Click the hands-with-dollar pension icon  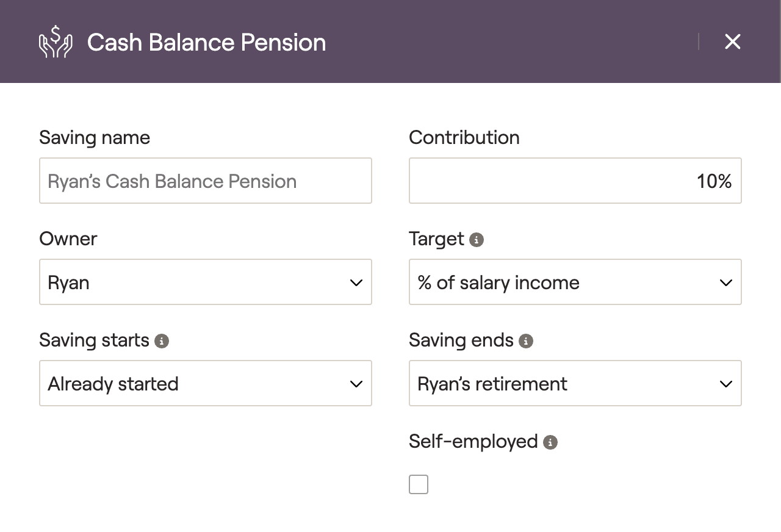point(56,42)
